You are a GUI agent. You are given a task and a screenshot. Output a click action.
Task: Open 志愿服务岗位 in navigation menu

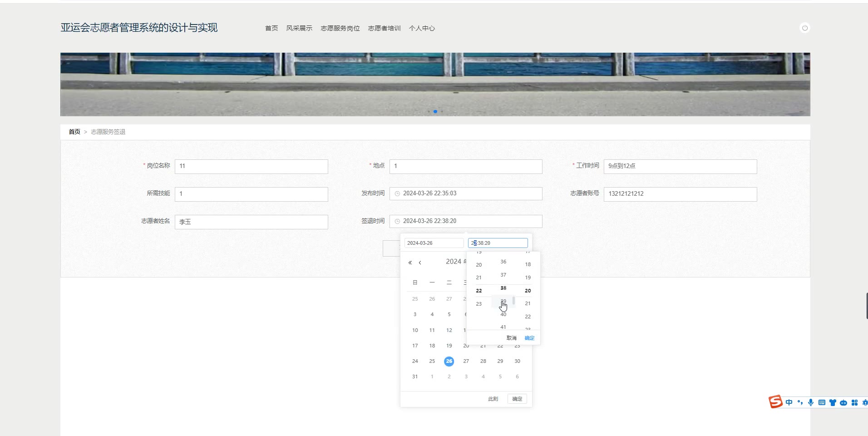[340, 28]
